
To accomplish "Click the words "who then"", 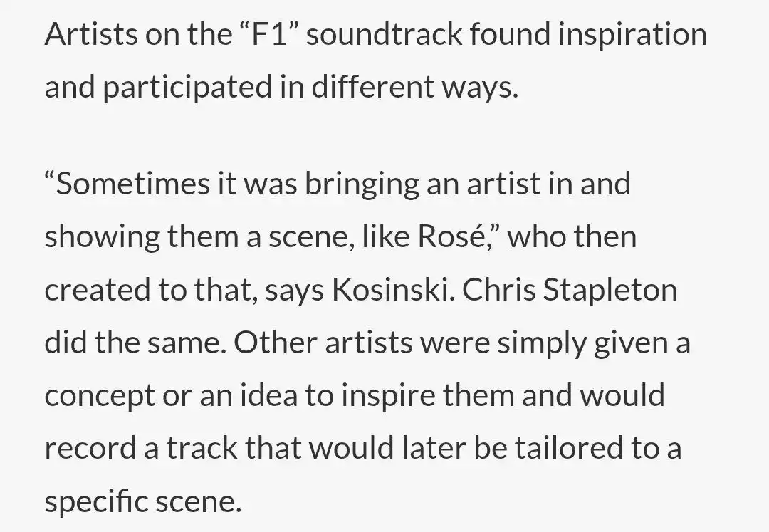I will click(572, 236).
